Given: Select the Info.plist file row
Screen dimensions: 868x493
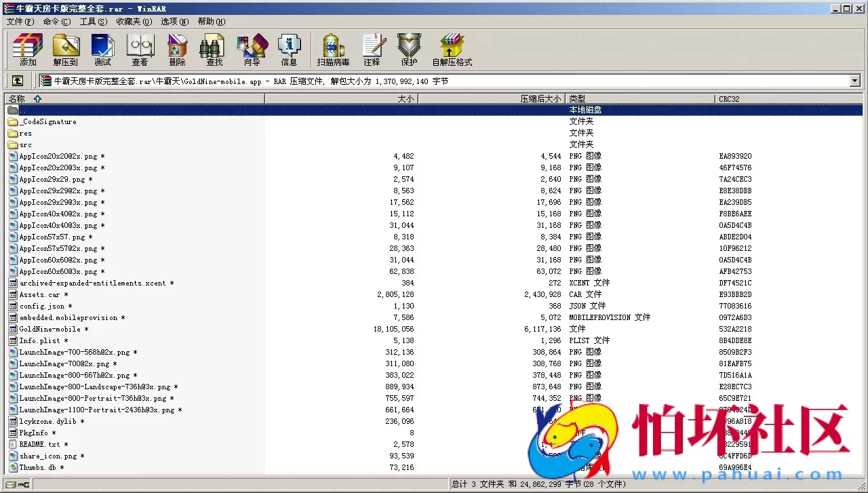Looking at the screenshot, I should coord(39,341).
